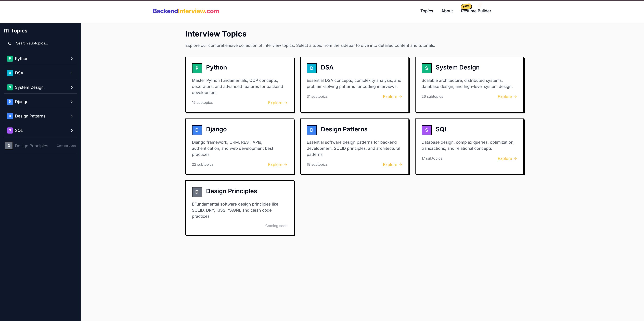Click the green P icon beside Python in sidebar
Image resolution: width=644 pixels, height=321 pixels.
10,58
